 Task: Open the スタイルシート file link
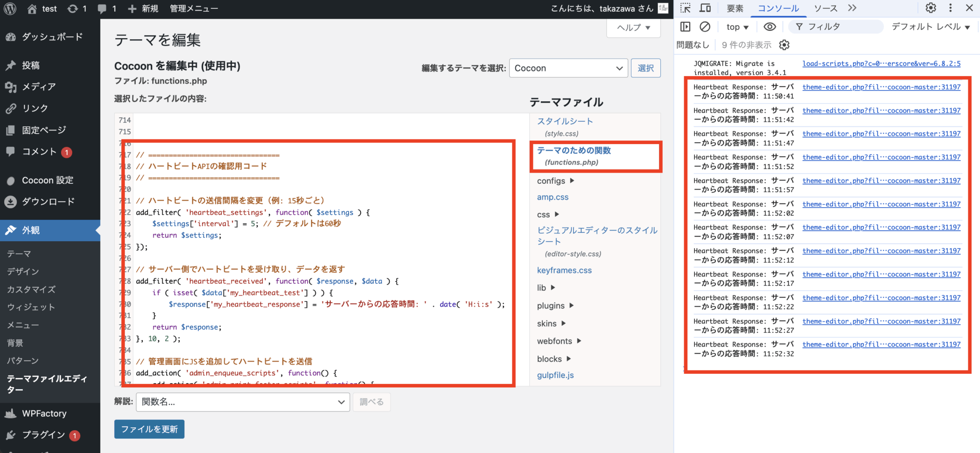coord(565,121)
